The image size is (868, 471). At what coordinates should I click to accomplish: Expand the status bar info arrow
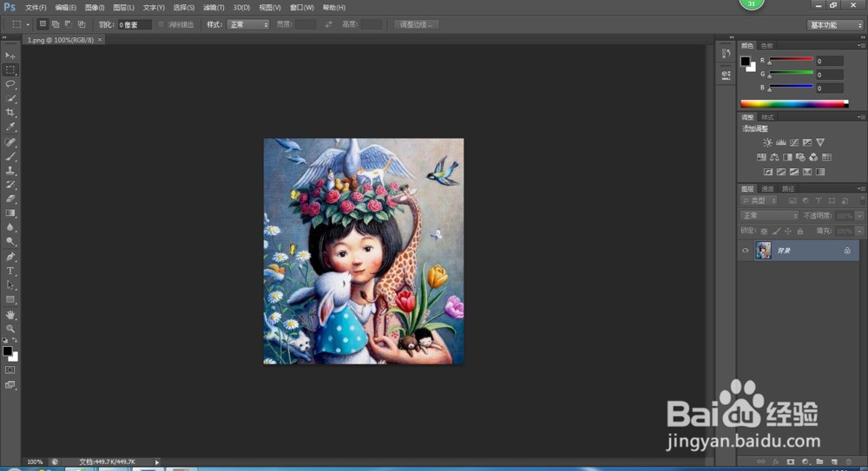click(156, 461)
